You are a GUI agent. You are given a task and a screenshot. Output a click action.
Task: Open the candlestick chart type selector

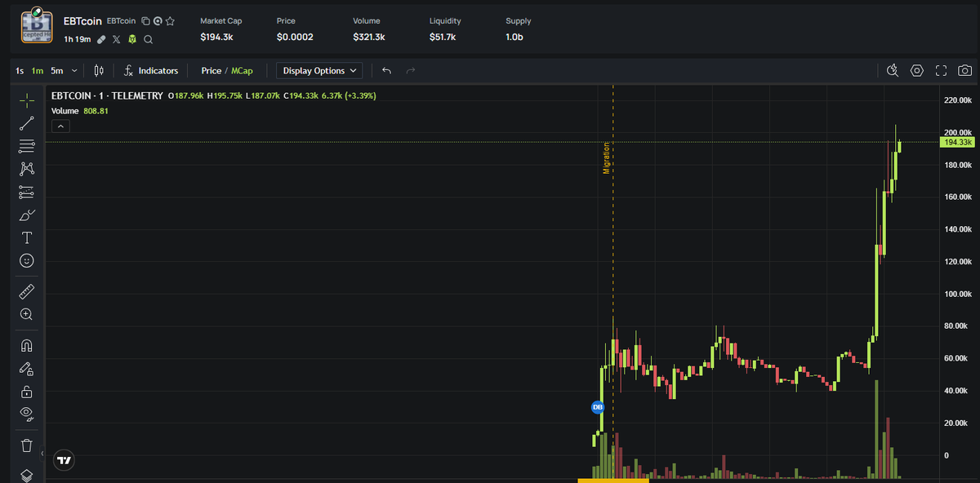pos(100,71)
